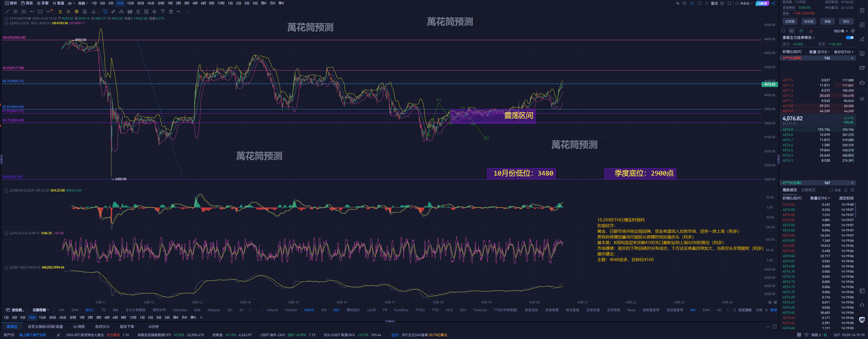The height and width of the screenshot is (339, 868).
Task: Select the rectangle drawing tool
Action: pos(40,12)
